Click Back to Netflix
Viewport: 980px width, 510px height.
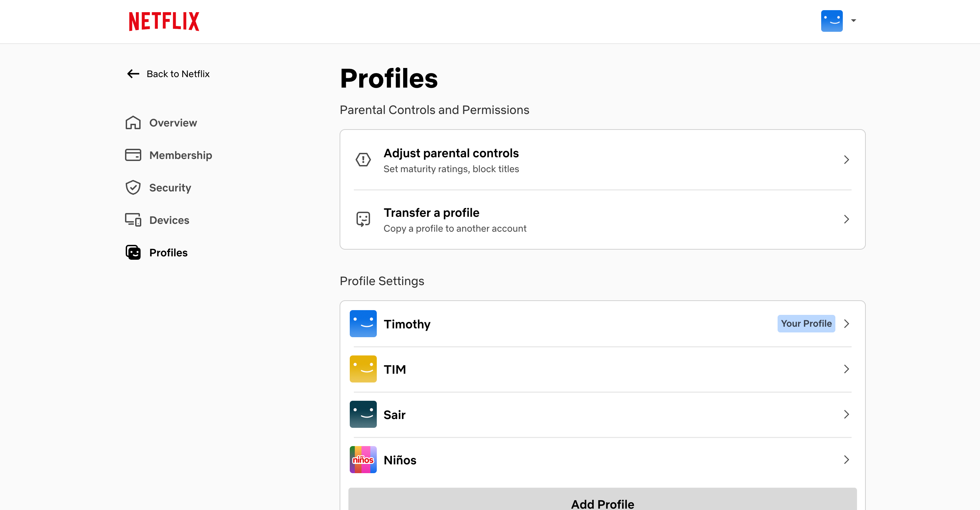[178, 74]
